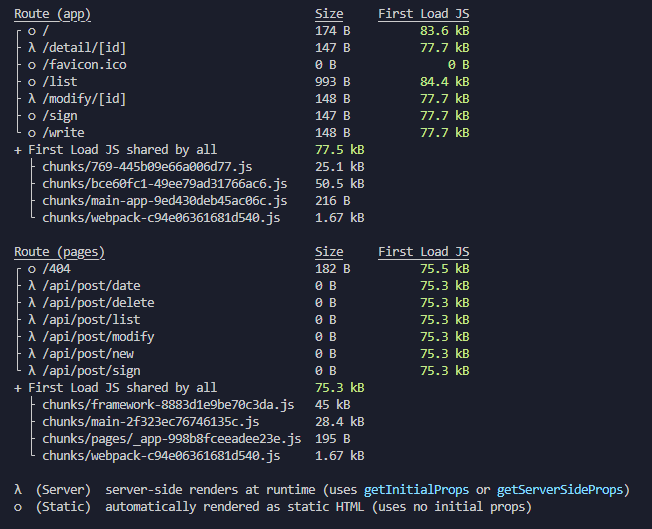Click the "(Server)" legend label
Image resolution: width=652 pixels, height=529 pixels.
point(63,490)
